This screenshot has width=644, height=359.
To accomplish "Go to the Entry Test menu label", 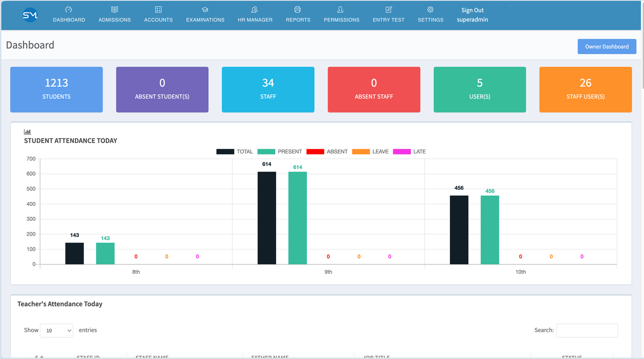I will tap(389, 20).
